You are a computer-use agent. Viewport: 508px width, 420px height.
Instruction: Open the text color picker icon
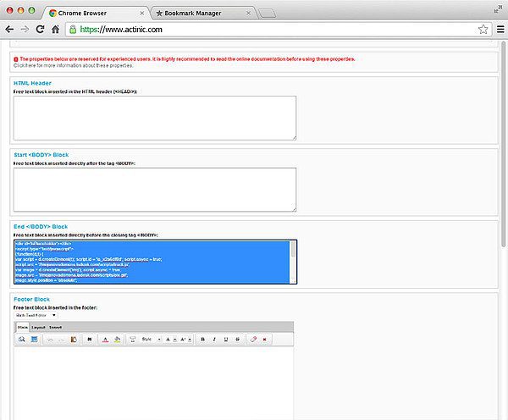104,339
